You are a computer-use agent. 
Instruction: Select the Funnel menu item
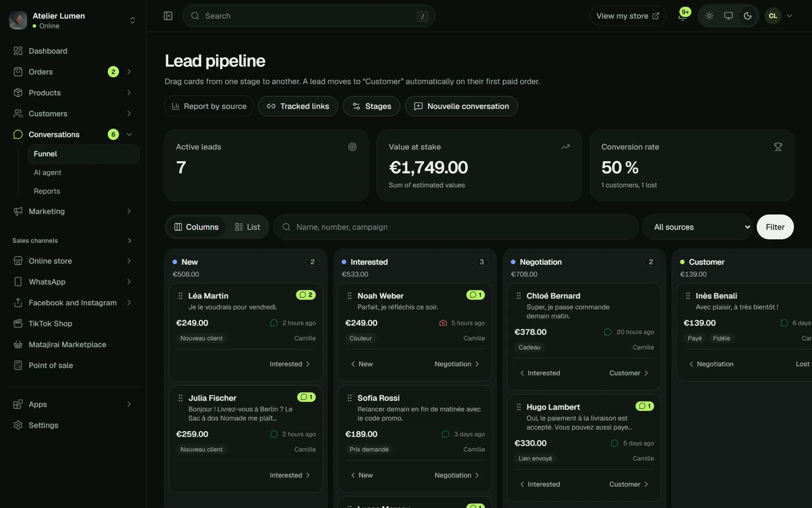83,154
